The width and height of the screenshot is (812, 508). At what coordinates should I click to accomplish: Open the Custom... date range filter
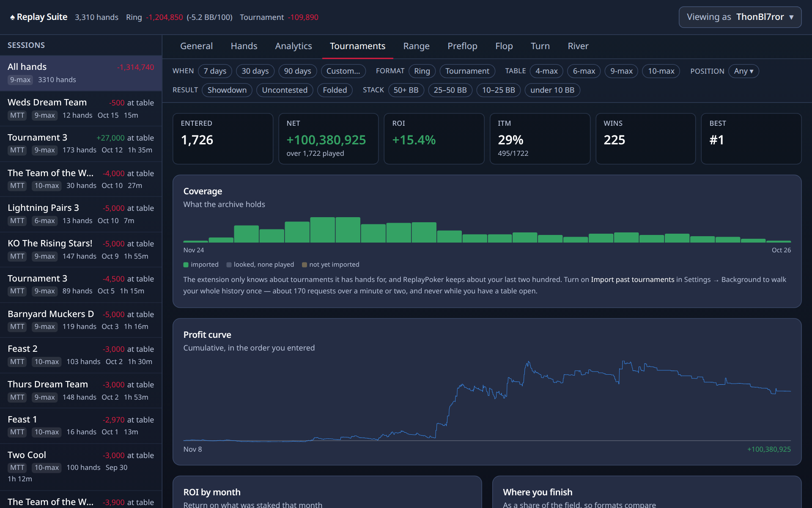coord(343,71)
